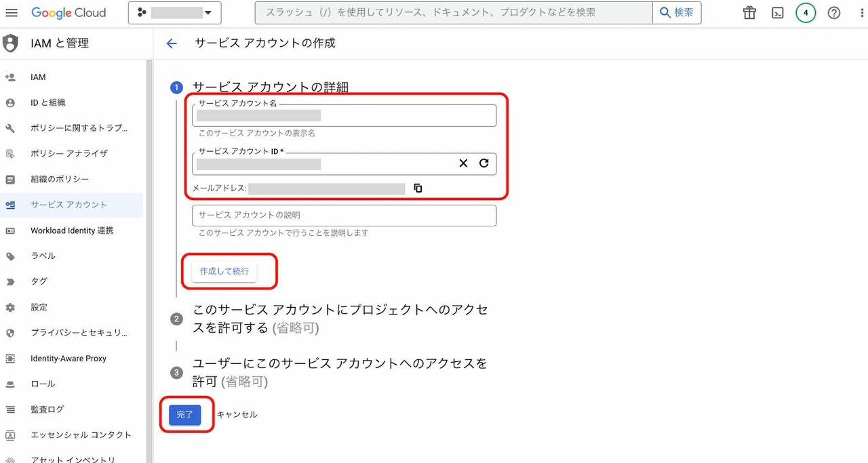
Task: Click the ロール hat icon
Action: pos(10,384)
